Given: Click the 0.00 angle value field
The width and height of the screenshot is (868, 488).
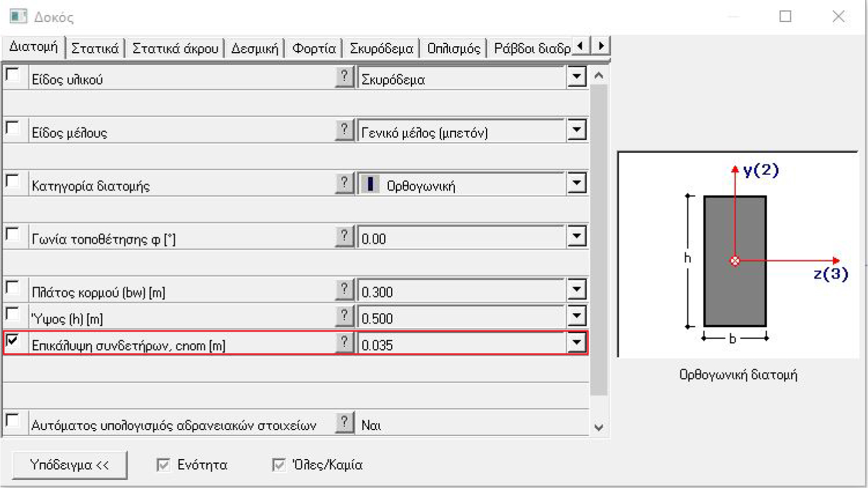Looking at the screenshot, I should [x=461, y=237].
